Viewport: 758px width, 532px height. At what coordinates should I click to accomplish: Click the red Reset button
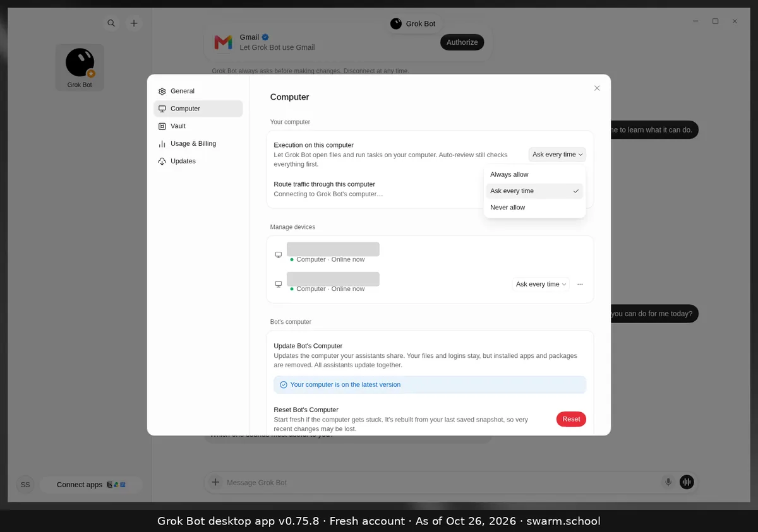pos(571,419)
